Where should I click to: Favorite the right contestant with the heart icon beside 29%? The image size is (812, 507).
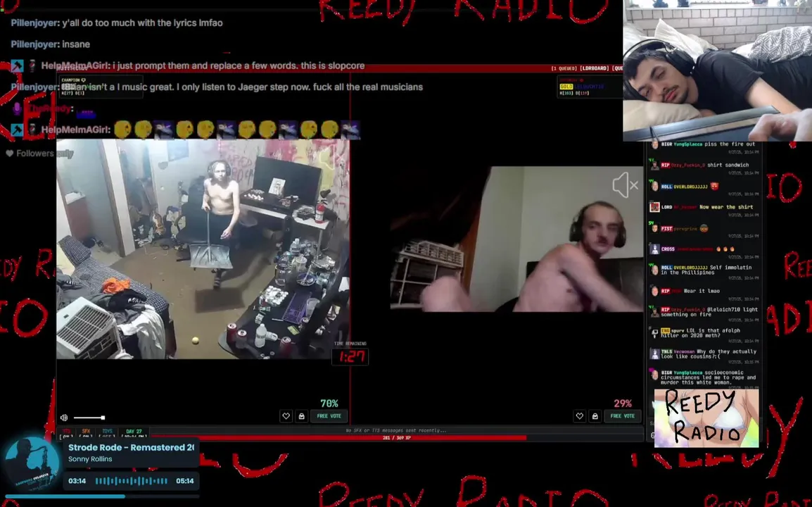point(580,415)
